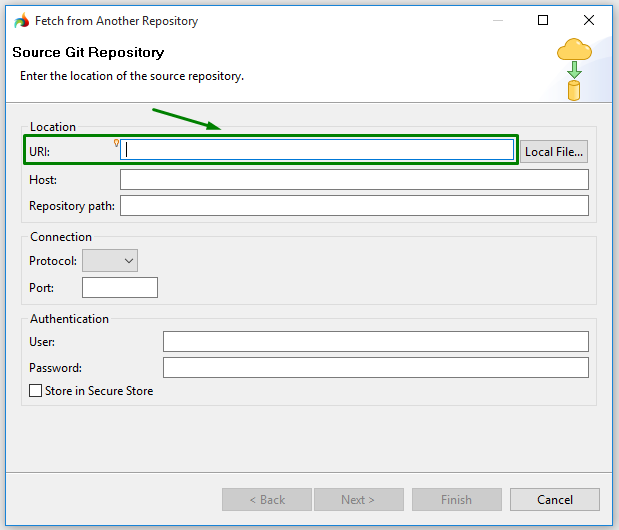Click the Eclipse icon in the title bar
The width and height of the screenshot is (619, 530).
coord(21,21)
